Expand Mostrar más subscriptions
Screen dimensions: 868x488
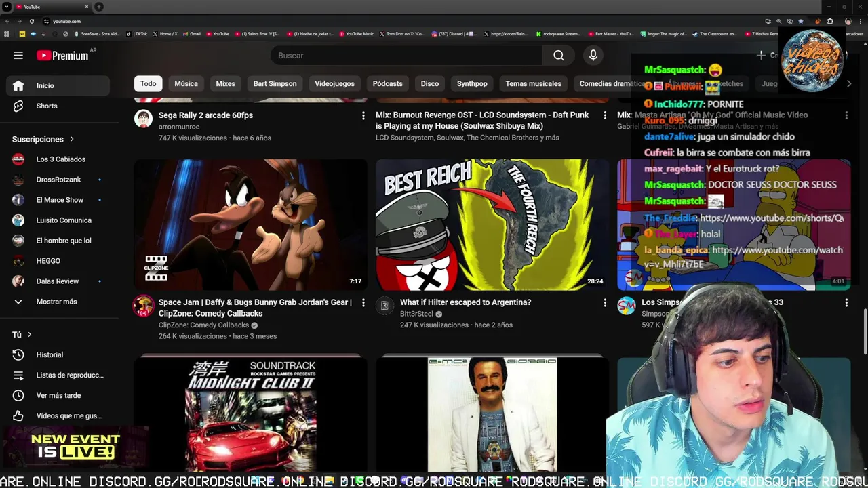(x=58, y=302)
